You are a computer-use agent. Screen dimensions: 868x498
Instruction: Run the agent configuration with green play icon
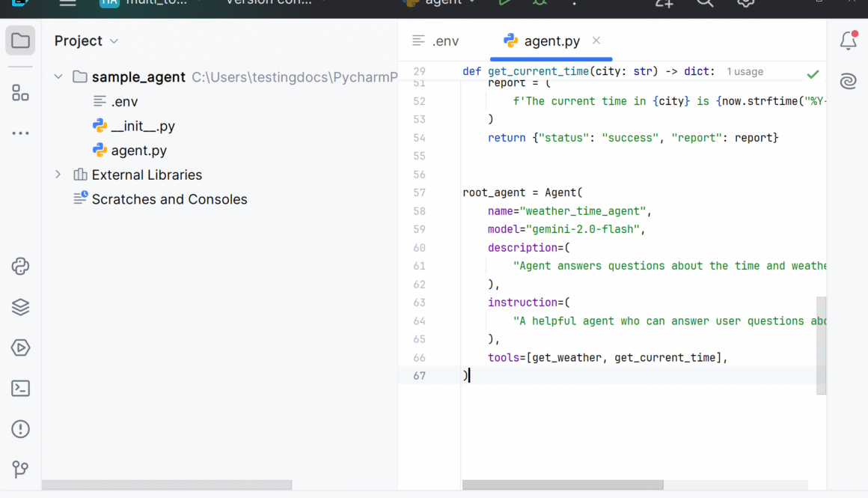(505, 4)
